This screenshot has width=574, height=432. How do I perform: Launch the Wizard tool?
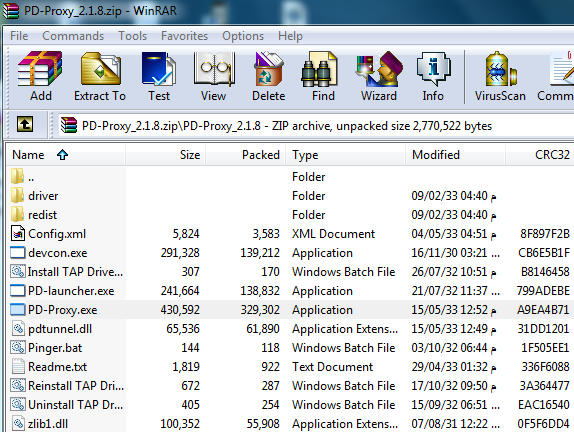pos(379,69)
